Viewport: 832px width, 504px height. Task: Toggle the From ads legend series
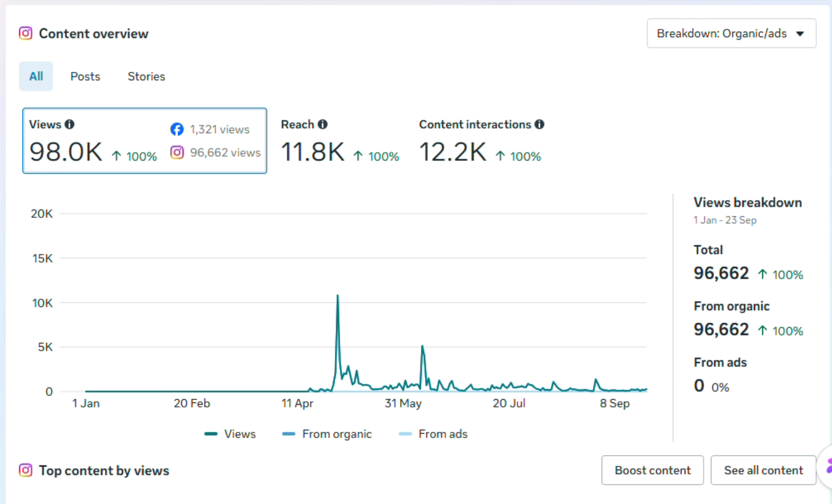(433, 434)
